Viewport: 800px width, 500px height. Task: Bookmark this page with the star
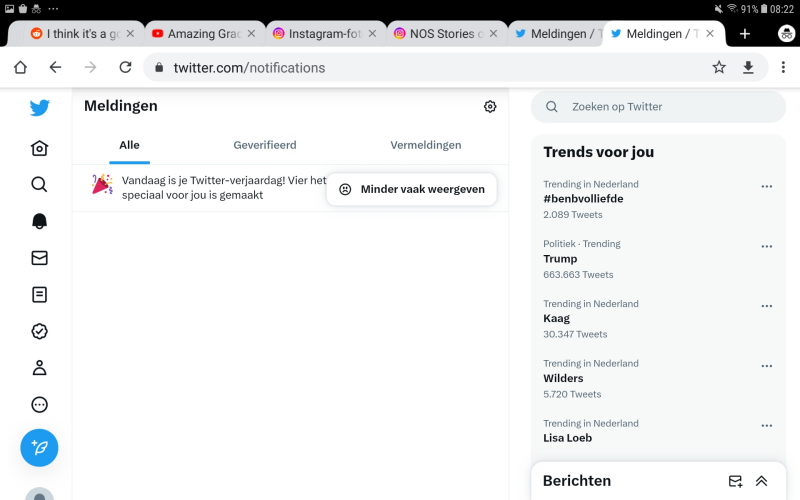719,67
